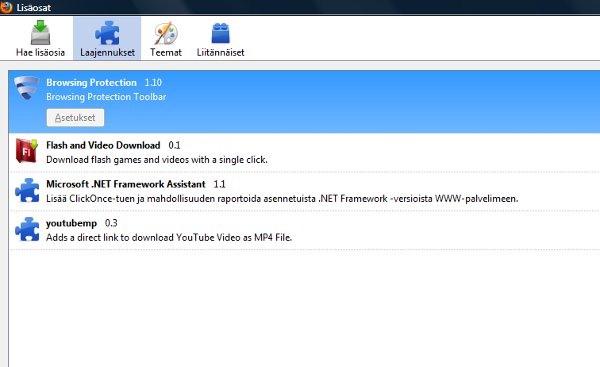Open the Liitännäiset blue brick icon
The image size is (600, 367).
(220, 33)
